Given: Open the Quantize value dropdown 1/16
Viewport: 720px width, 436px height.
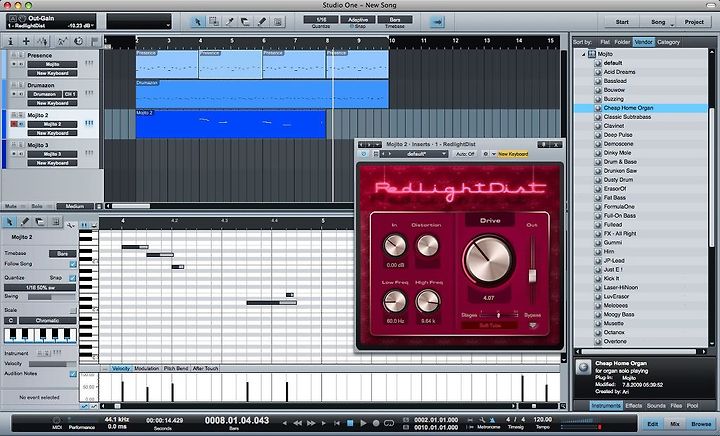Looking at the screenshot, I should tap(321, 20).
